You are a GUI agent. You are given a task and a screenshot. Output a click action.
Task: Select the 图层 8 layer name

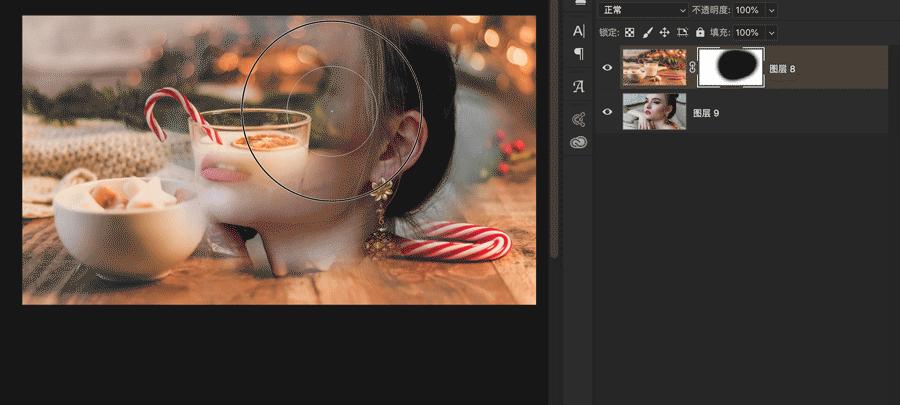coord(782,68)
